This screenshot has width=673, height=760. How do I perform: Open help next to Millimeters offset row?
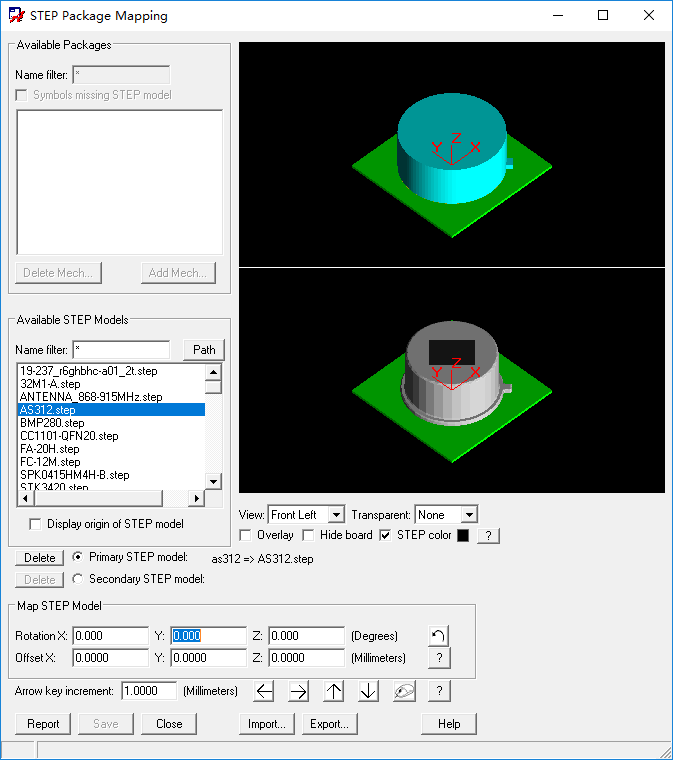(439, 658)
